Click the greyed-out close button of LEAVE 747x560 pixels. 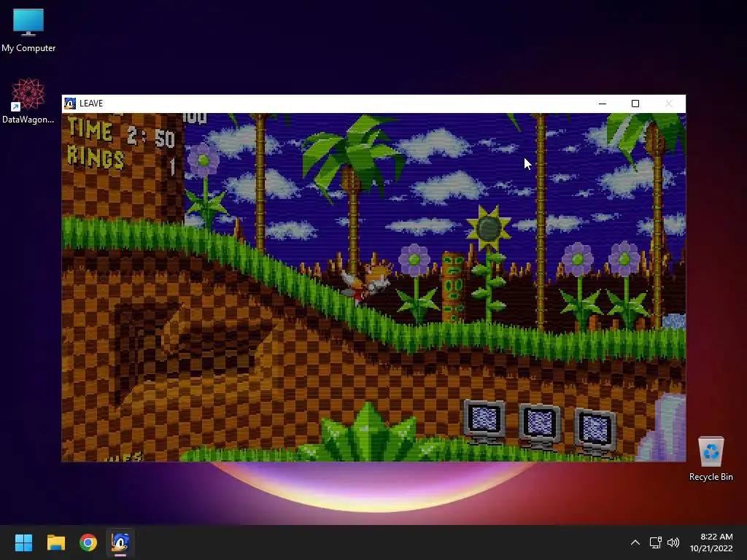point(668,104)
